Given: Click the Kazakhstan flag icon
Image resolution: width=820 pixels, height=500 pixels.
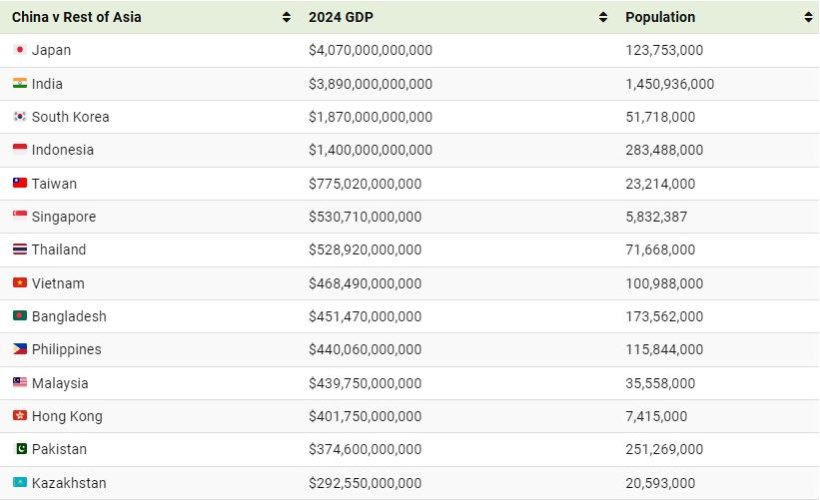Looking at the screenshot, I should (x=19, y=483).
